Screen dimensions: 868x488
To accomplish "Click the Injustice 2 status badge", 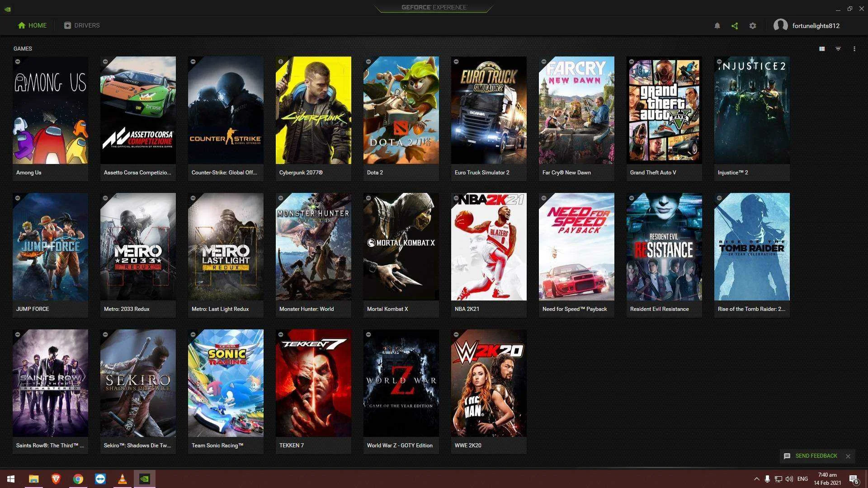I will pos(719,61).
